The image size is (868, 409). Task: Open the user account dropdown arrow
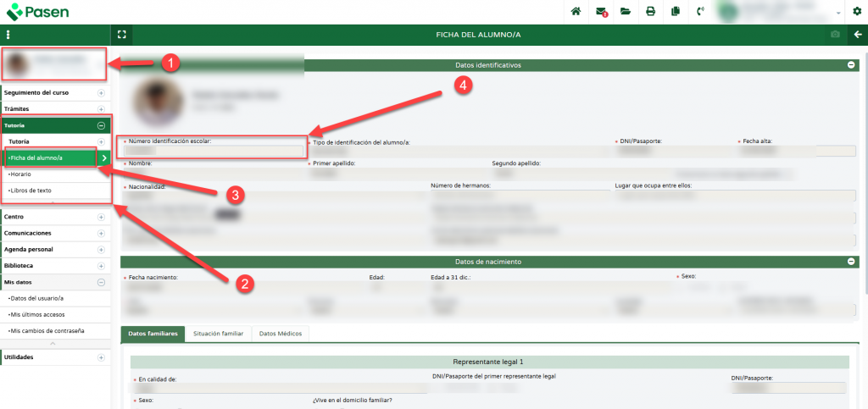pos(837,13)
